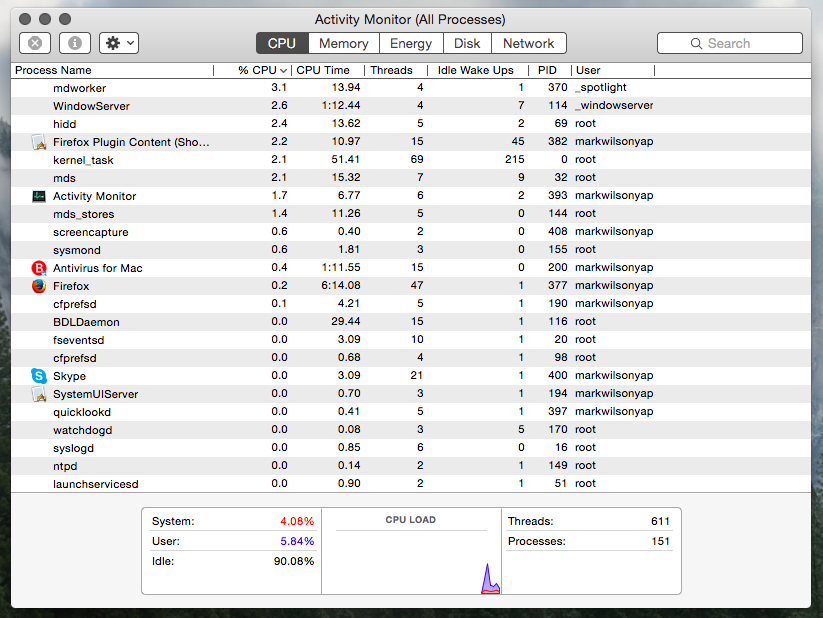823x618 pixels.
Task: Select the sysmond process row
Action: pos(411,249)
